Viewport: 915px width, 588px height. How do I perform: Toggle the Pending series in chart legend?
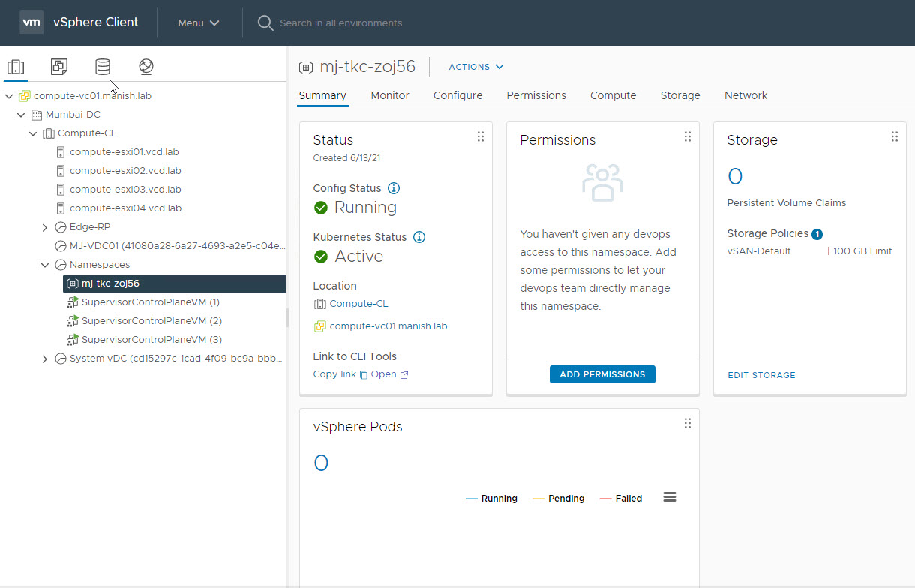tap(559, 499)
